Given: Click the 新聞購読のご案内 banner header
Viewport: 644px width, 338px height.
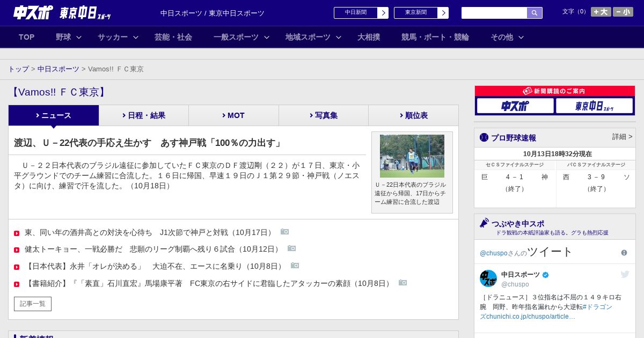Looking at the screenshot, I should pos(555,91).
